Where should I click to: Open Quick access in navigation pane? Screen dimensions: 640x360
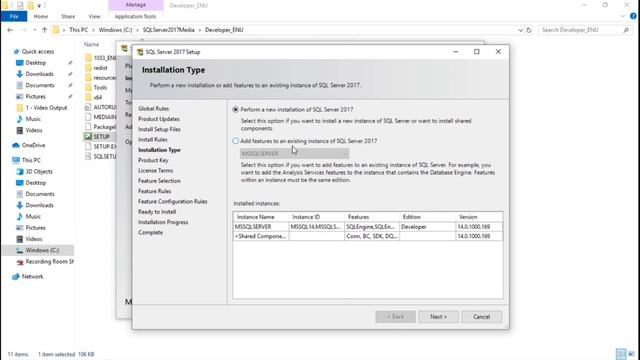coord(38,51)
